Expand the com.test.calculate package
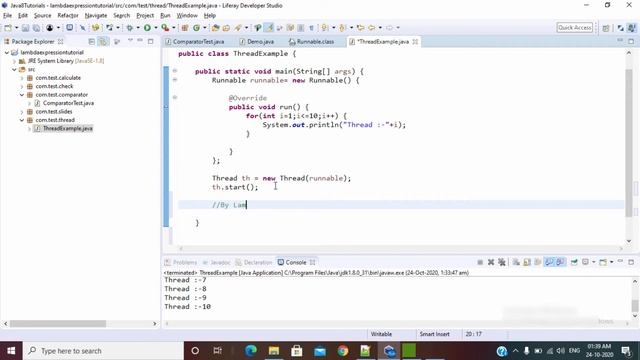Image resolution: width=640 pixels, height=360 pixels. tap(22, 78)
